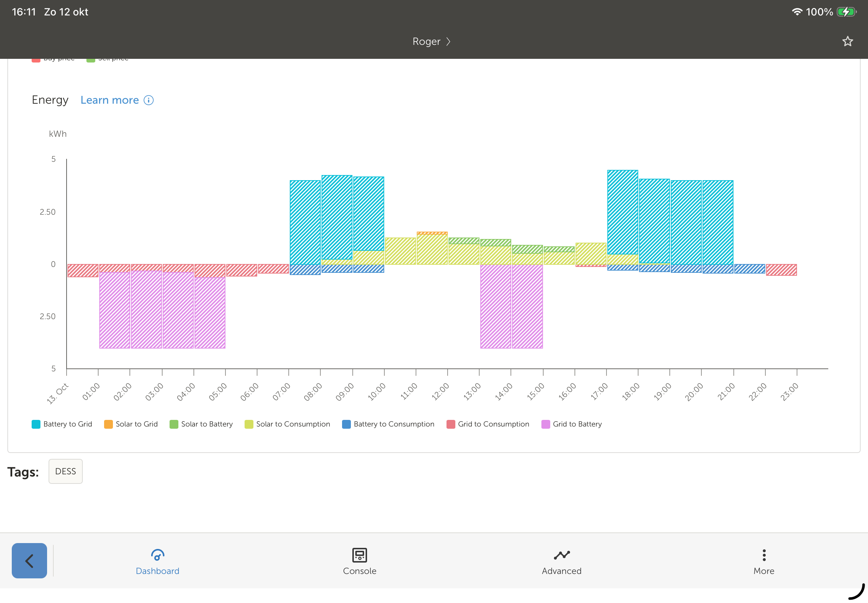Tap the Console device icon
The image size is (868, 603).
359,554
